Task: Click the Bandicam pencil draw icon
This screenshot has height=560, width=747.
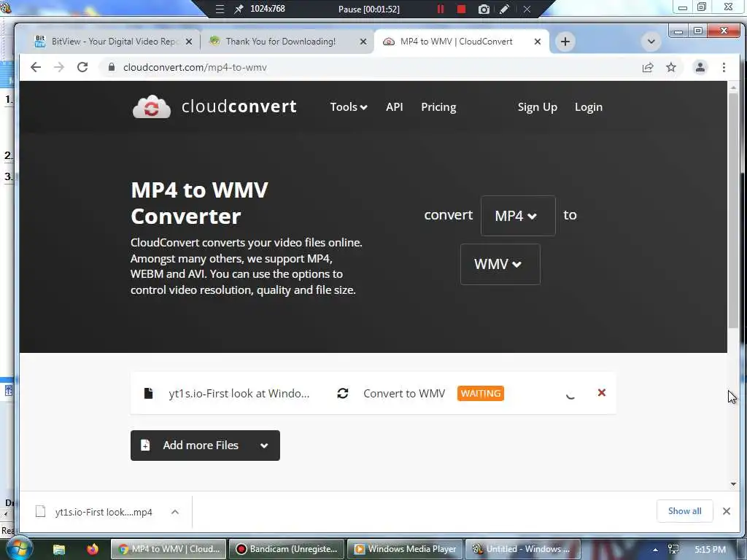Action: [x=505, y=9]
